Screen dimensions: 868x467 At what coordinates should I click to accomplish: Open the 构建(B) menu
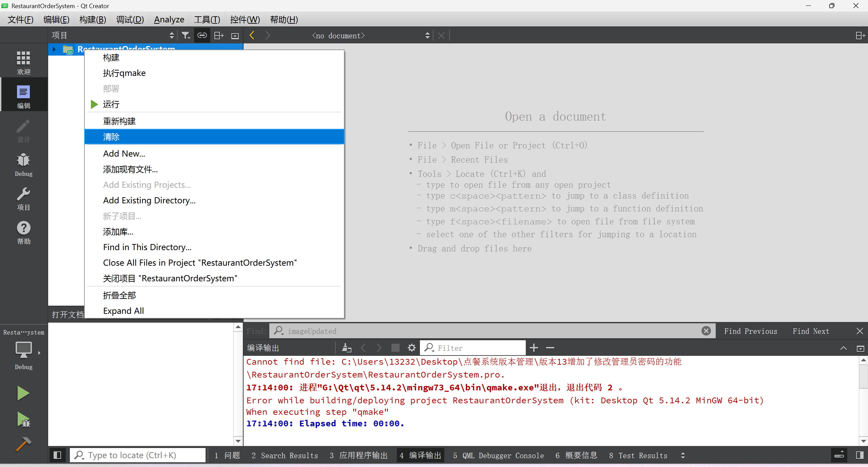[93, 19]
